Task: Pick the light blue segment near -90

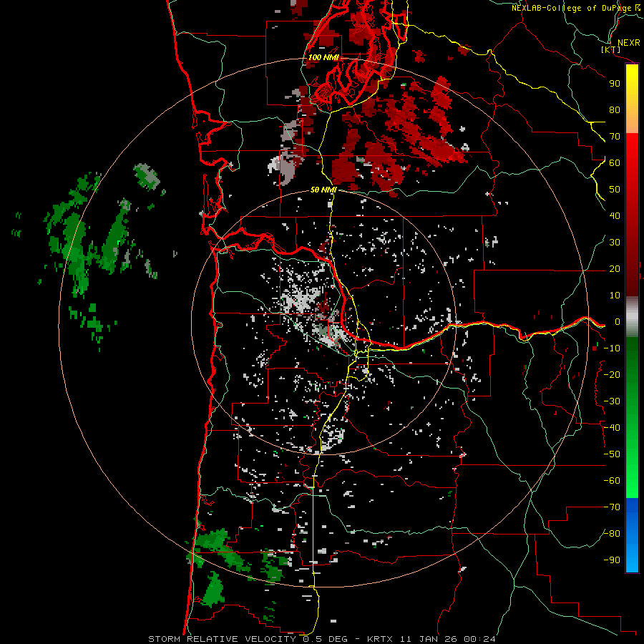Action: 632,559
